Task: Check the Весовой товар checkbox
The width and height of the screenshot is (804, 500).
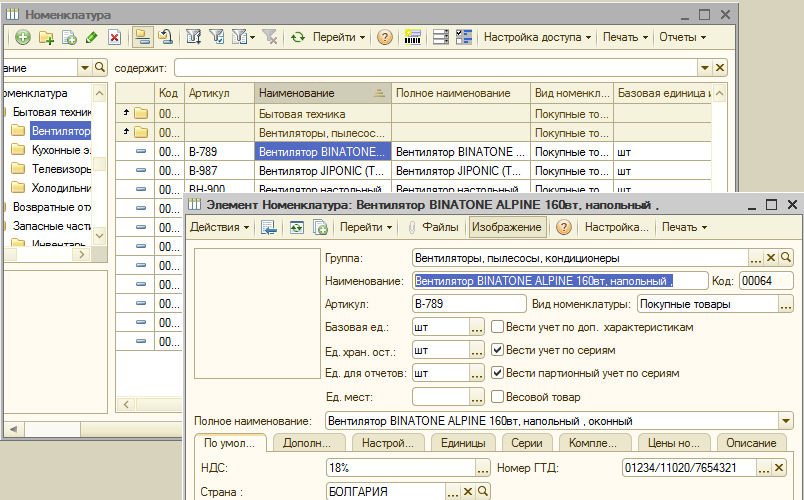Action: point(497,396)
